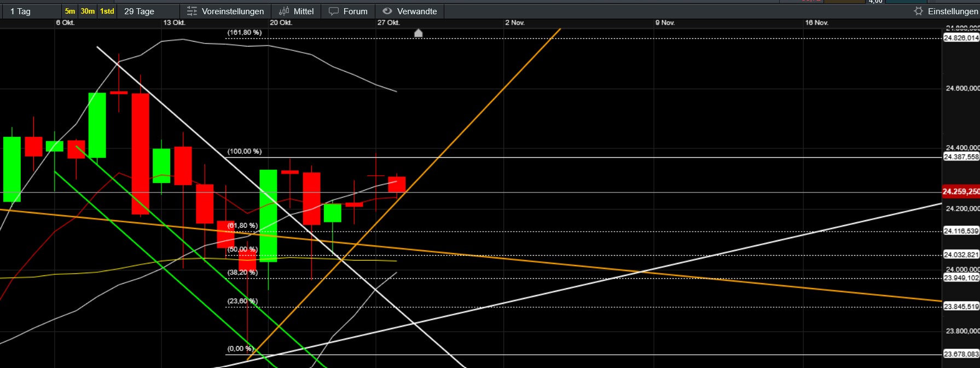The width and height of the screenshot is (980, 368).
Task: Click the Forum speech bubble icon
Action: (334, 11)
